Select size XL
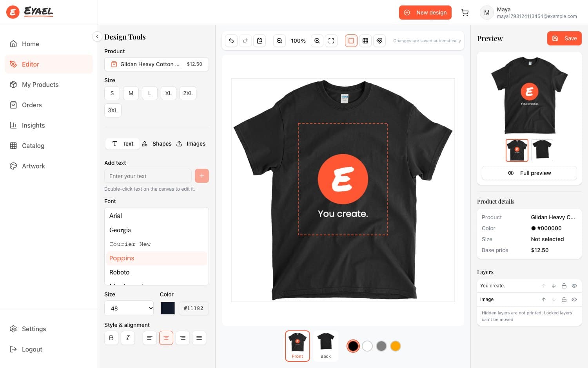 click(x=169, y=93)
